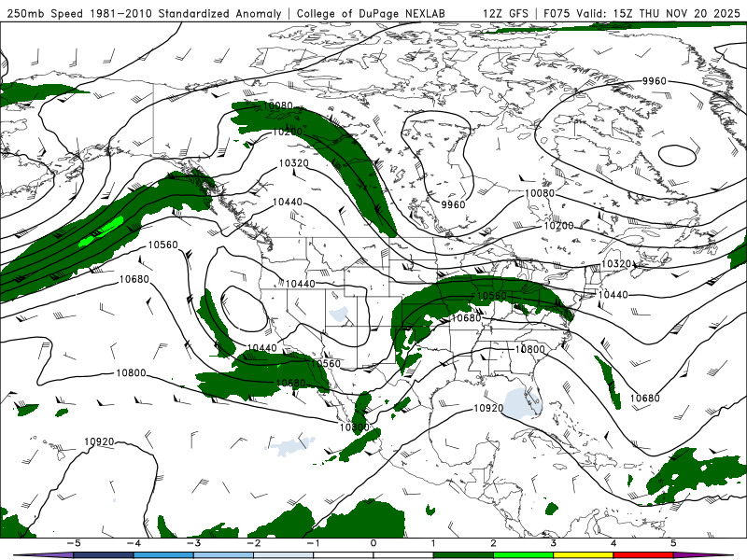This screenshot has width=747, height=560.
Task: Select the bright green color bar segment between 2 and 3
Action: coord(523,555)
